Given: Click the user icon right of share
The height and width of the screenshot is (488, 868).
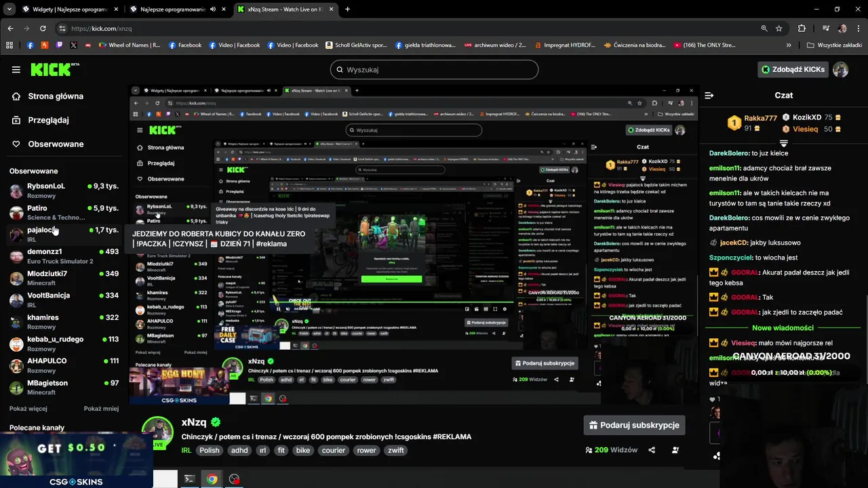Looking at the screenshot, I should click(x=675, y=450).
